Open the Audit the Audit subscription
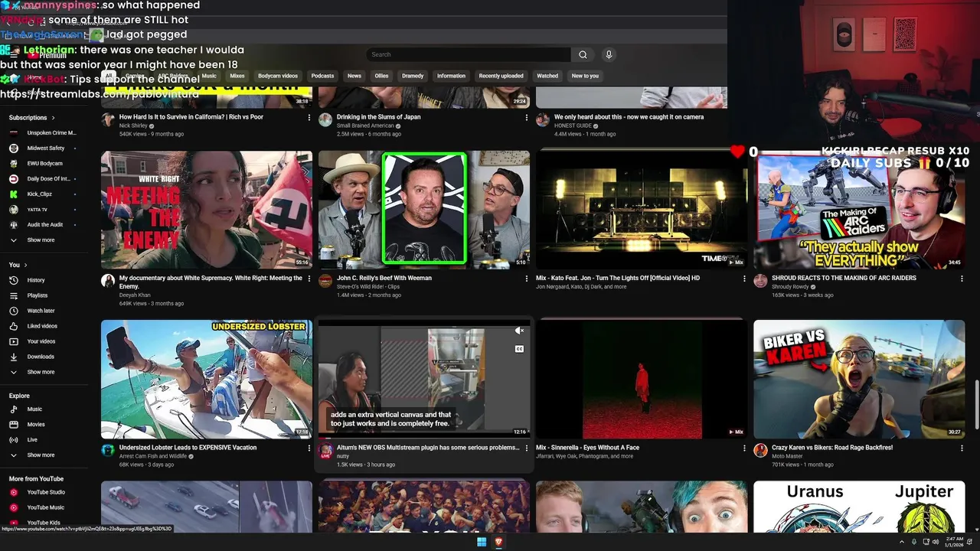The image size is (980, 551). coord(45,225)
